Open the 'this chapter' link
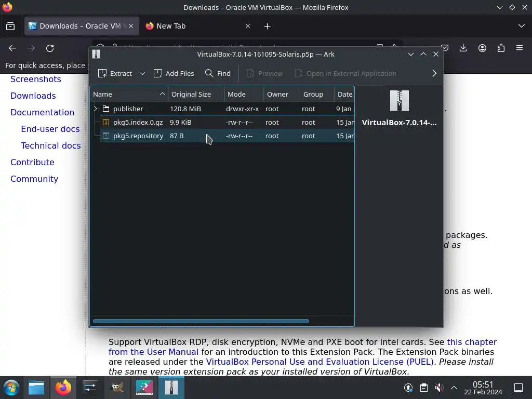The width and height of the screenshot is (532, 399). (x=472, y=342)
